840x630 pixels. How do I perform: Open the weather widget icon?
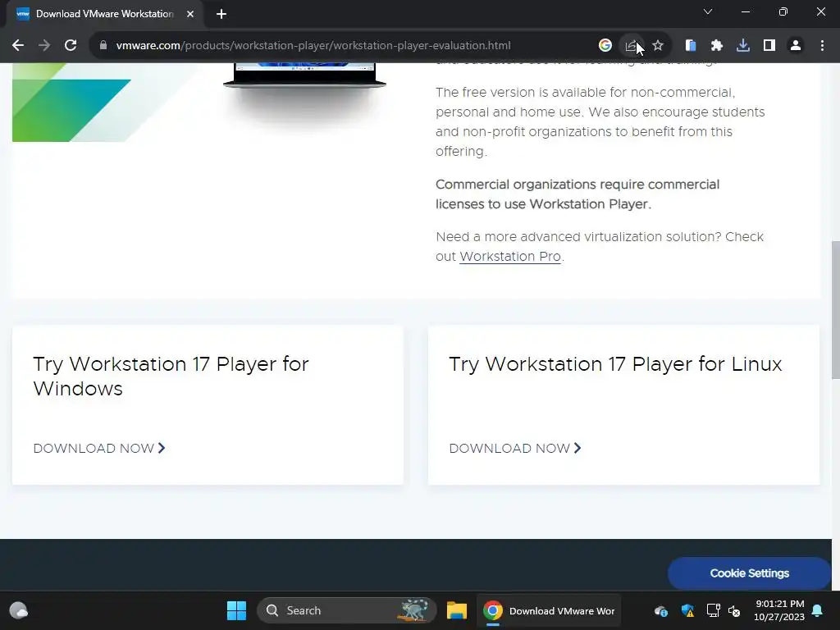19,610
